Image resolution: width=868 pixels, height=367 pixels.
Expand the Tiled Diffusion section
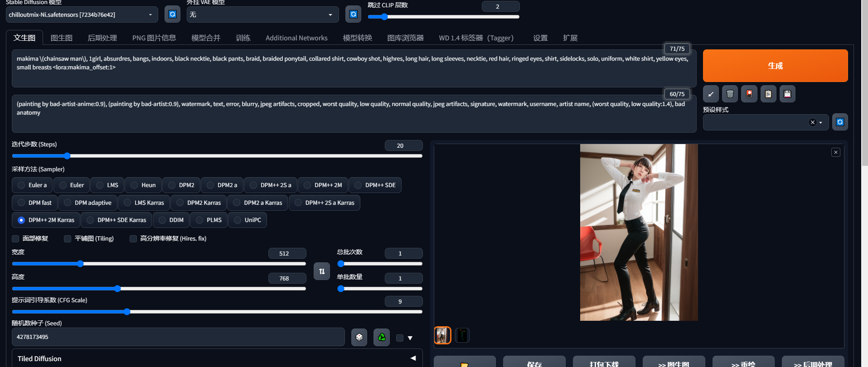[x=217, y=358]
